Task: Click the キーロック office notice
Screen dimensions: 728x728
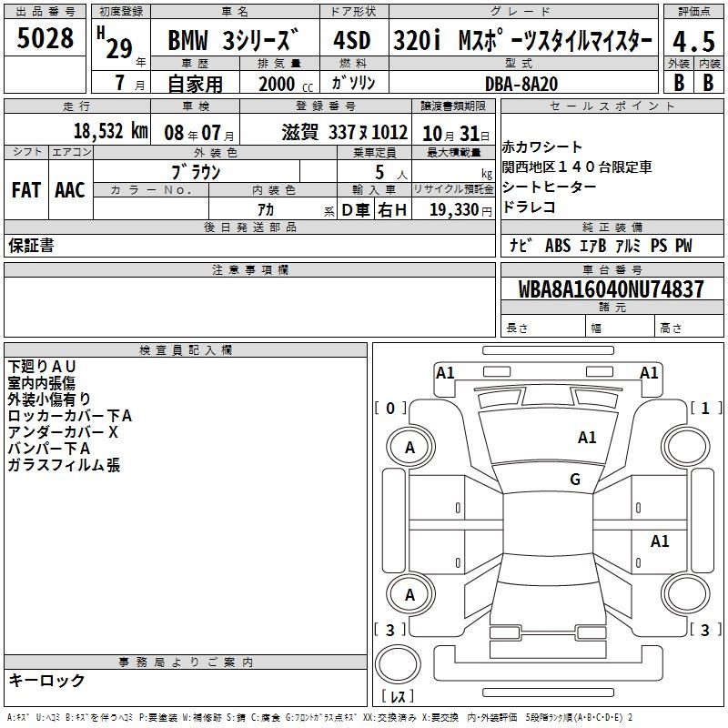Action: (x=47, y=680)
